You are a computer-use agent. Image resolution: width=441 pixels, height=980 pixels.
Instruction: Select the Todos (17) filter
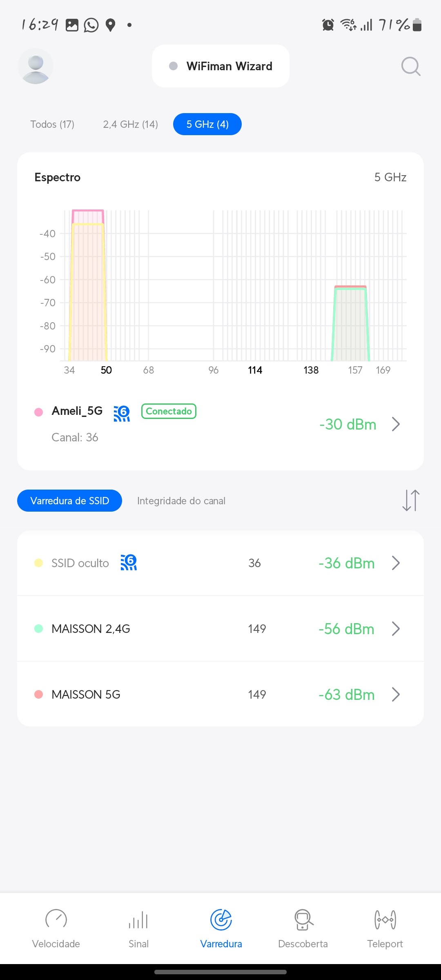(52, 124)
